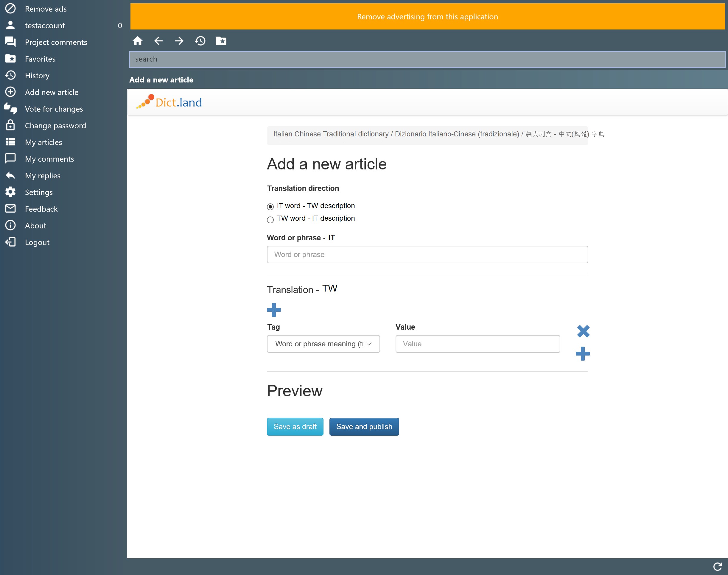728x575 pixels.
Task: Click the search bar
Action: coord(427,59)
